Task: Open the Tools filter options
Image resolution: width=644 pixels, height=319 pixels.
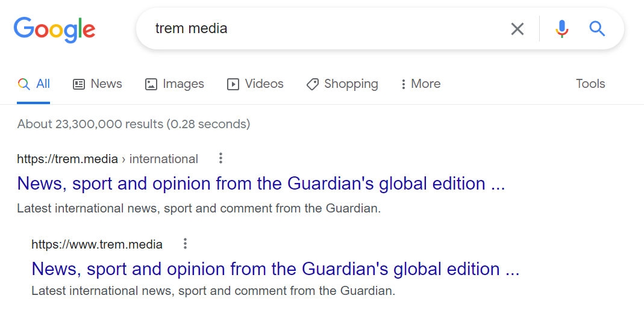Action: coord(590,84)
